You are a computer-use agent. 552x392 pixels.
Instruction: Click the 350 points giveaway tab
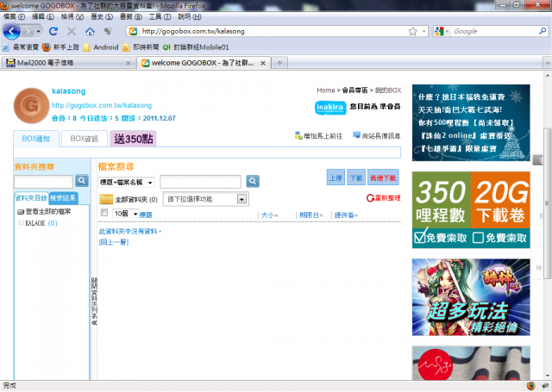pos(133,139)
